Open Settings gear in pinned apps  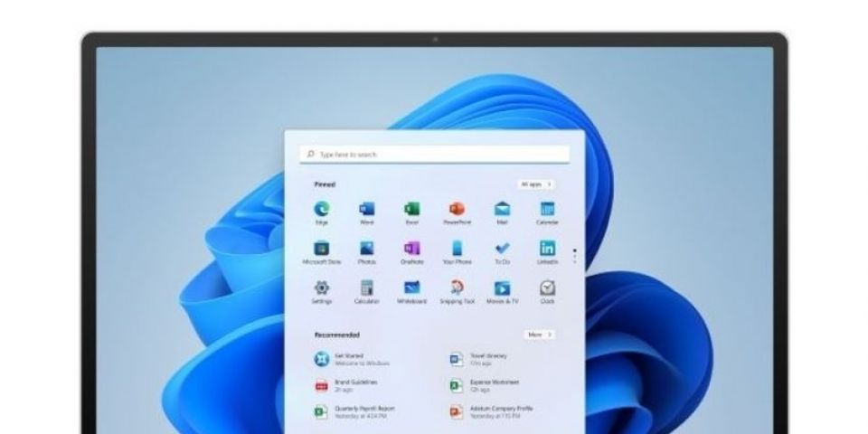[x=322, y=288]
